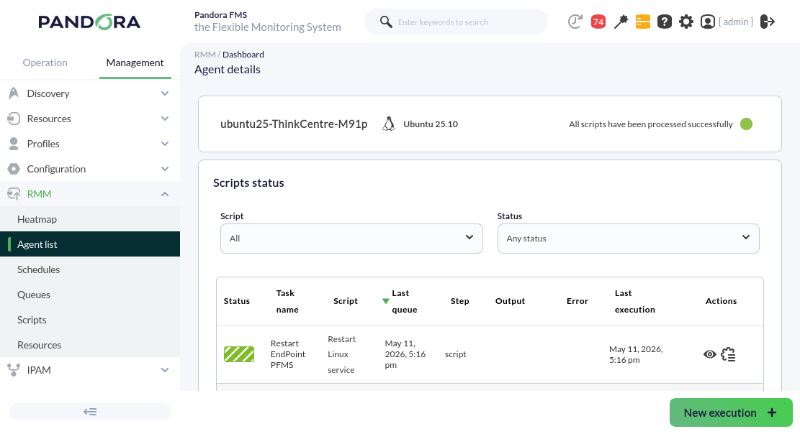The image size is (800, 434).
Task: Click the logout icon
Action: [767, 22]
